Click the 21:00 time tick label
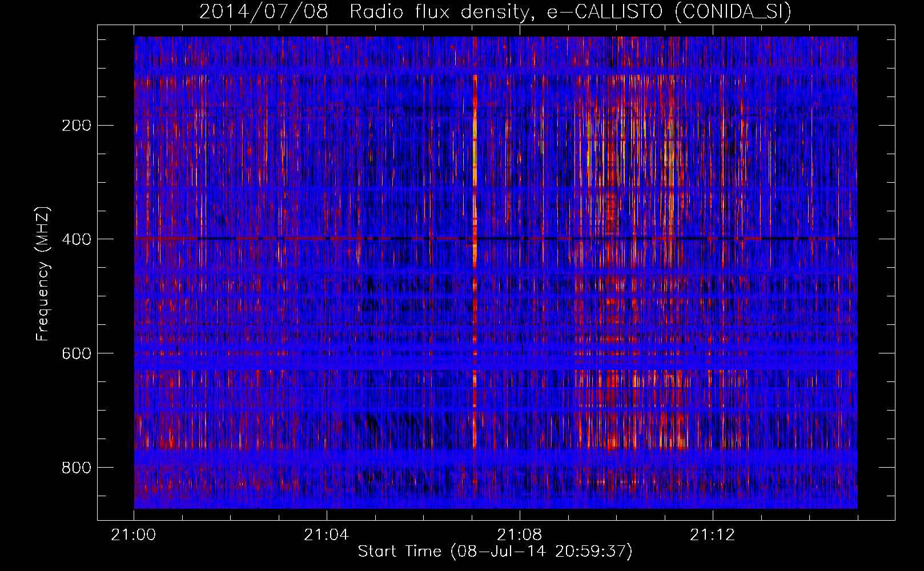 [x=134, y=535]
